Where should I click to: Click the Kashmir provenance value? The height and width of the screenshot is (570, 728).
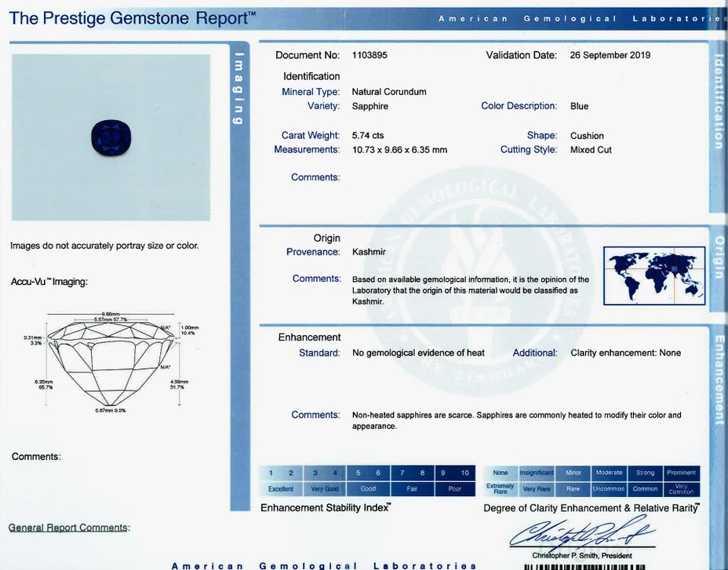tap(369, 252)
